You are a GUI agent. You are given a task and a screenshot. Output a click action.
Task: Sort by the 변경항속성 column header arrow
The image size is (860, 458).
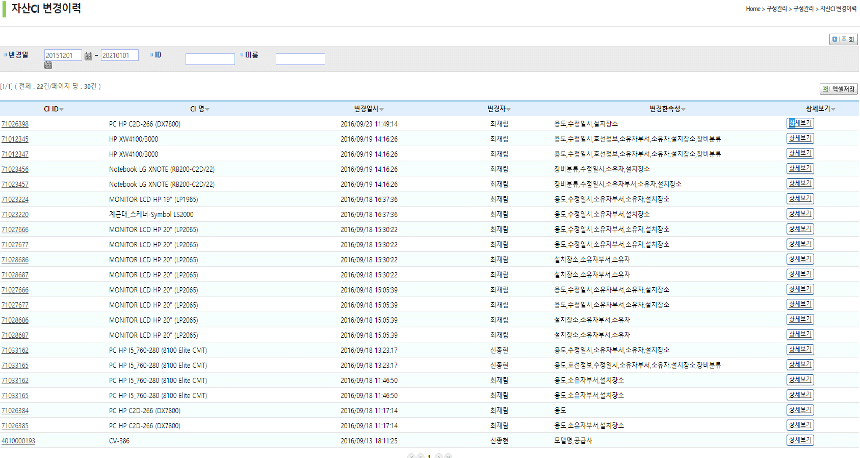click(684, 108)
